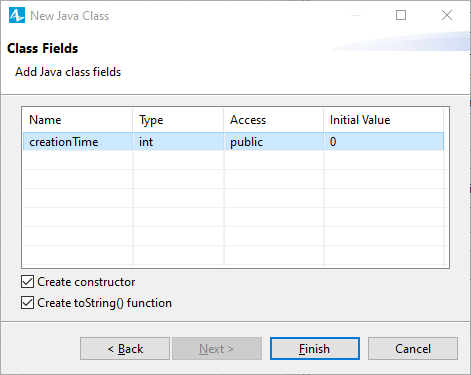
Task: Edit the initial value 0 cell
Action: point(384,142)
